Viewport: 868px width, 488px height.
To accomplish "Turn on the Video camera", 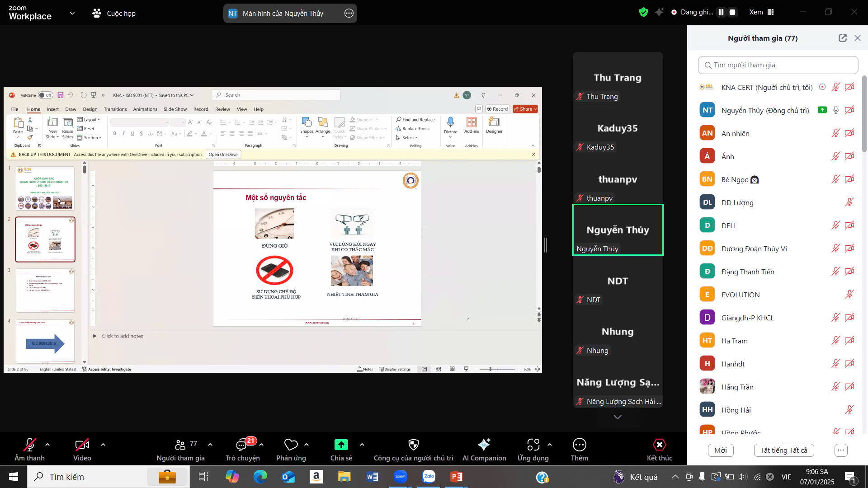I will point(82,445).
